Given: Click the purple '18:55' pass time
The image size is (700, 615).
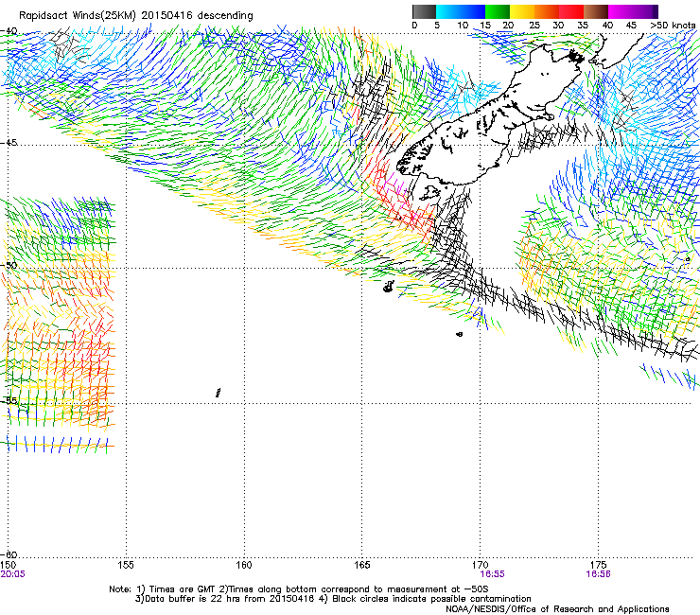Looking at the screenshot, I should [x=492, y=574].
